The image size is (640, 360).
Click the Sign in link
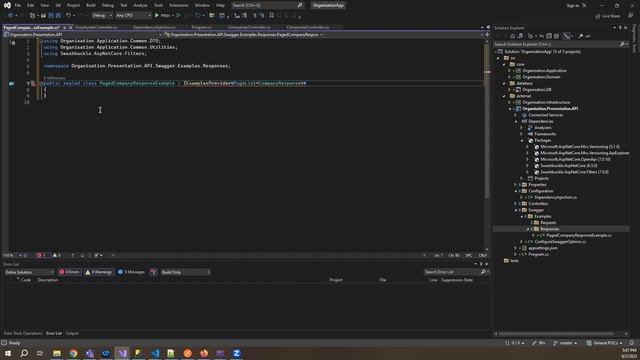click(573, 5)
